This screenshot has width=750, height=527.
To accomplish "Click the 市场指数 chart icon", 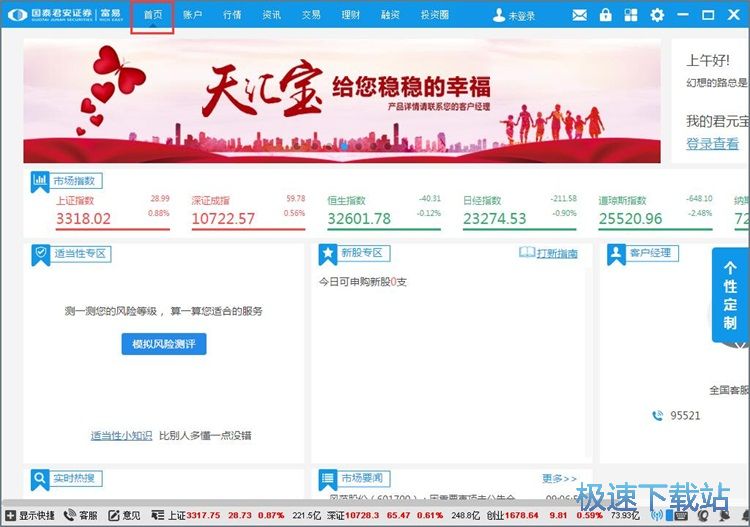I will (40, 181).
